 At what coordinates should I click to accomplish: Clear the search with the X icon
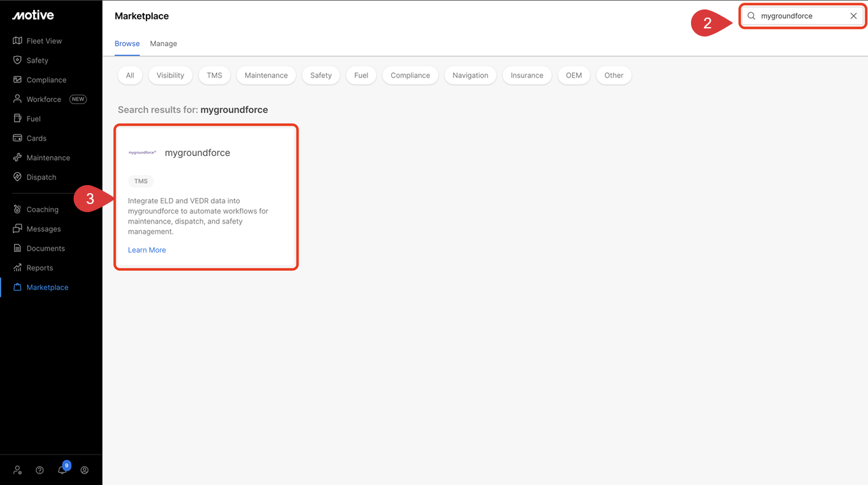(853, 16)
